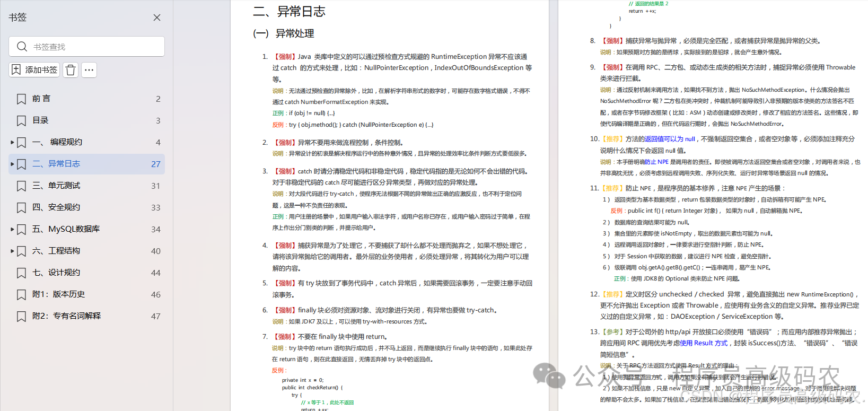Image resolution: width=868 pixels, height=411 pixels.
Task: Click page number 27 in bookmark list
Action: click(156, 164)
